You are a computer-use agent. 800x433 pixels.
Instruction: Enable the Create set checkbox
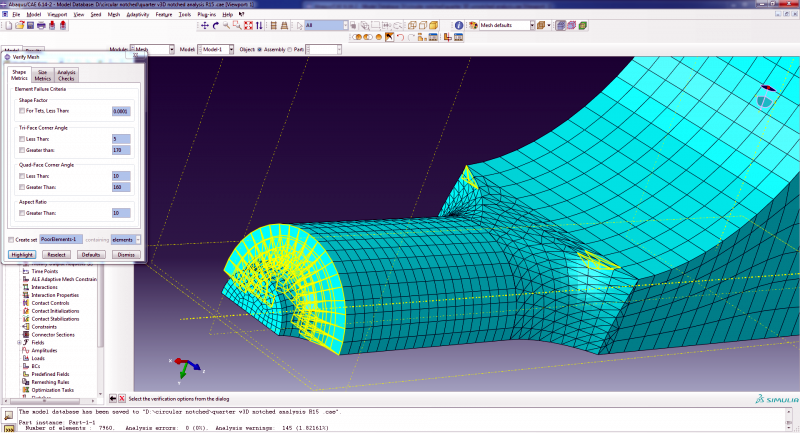(x=11, y=240)
